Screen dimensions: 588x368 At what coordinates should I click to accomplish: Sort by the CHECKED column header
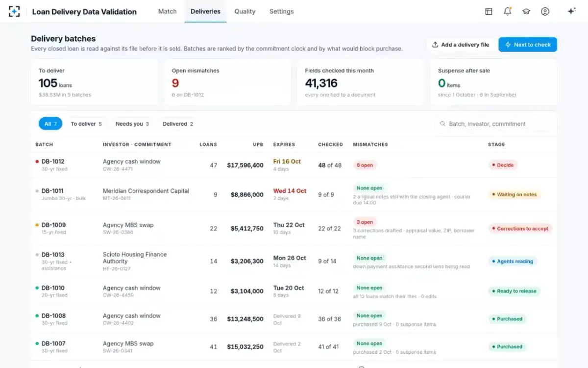click(330, 145)
